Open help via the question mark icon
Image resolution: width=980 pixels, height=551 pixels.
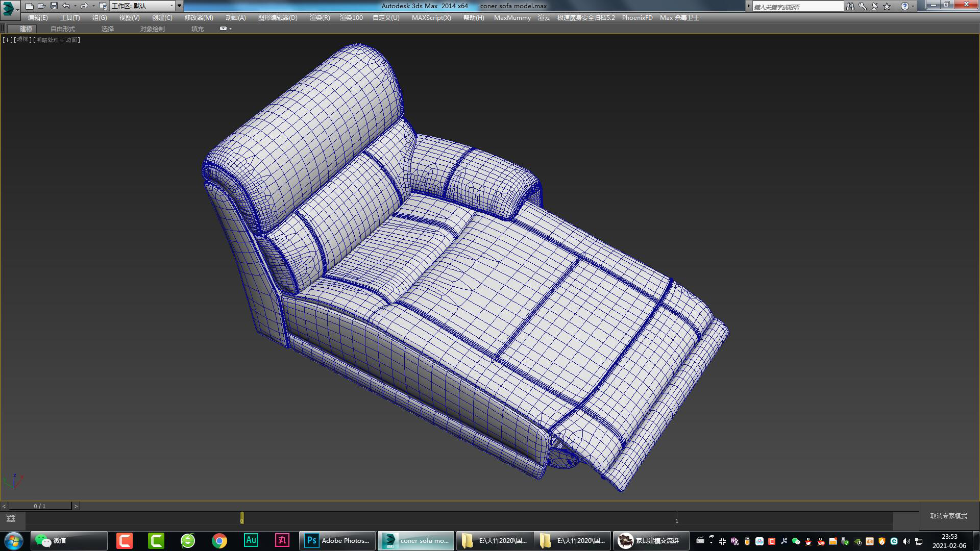tap(905, 6)
